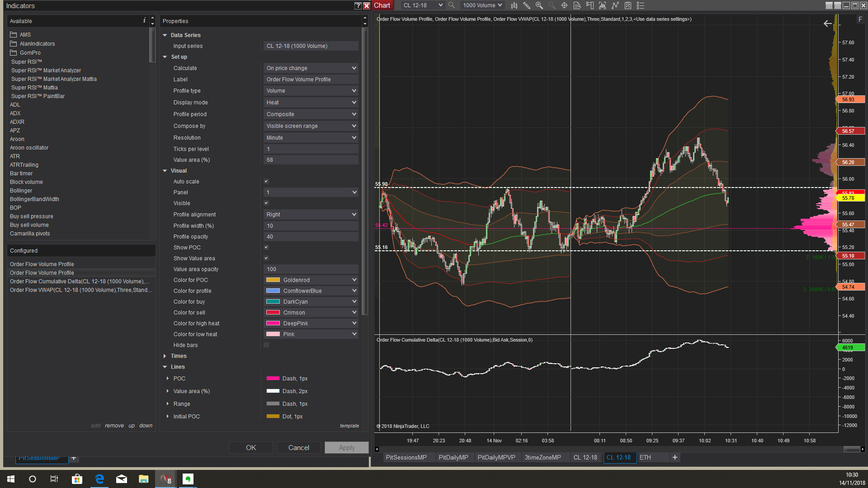The height and width of the screenshot is (488, 868).
Task: Click the Cancel button
Action: click(298, 447)
